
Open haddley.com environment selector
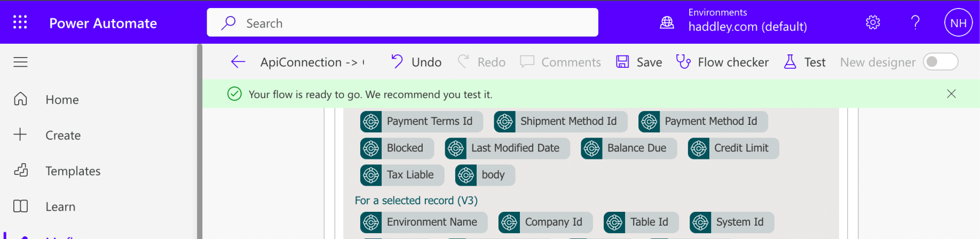click(x=747, y=27)
